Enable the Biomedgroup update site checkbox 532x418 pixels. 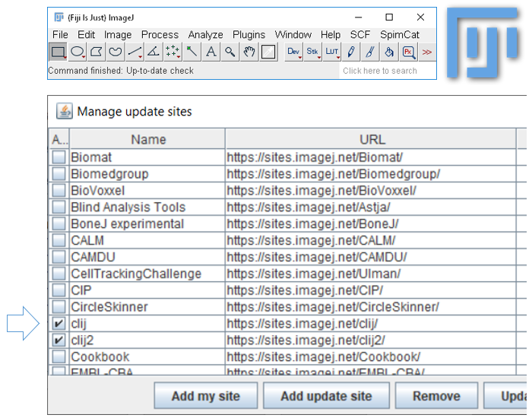click(x=59, y=174)
